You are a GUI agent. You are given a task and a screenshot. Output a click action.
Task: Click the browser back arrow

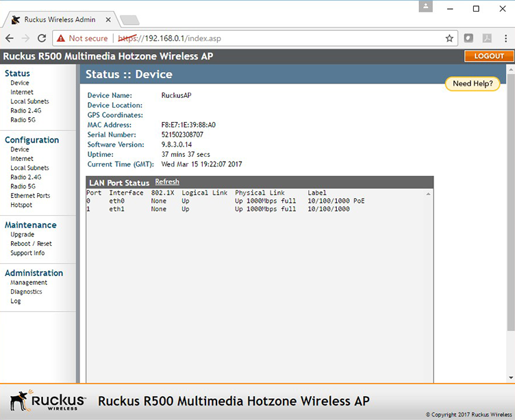click(10, 38)
